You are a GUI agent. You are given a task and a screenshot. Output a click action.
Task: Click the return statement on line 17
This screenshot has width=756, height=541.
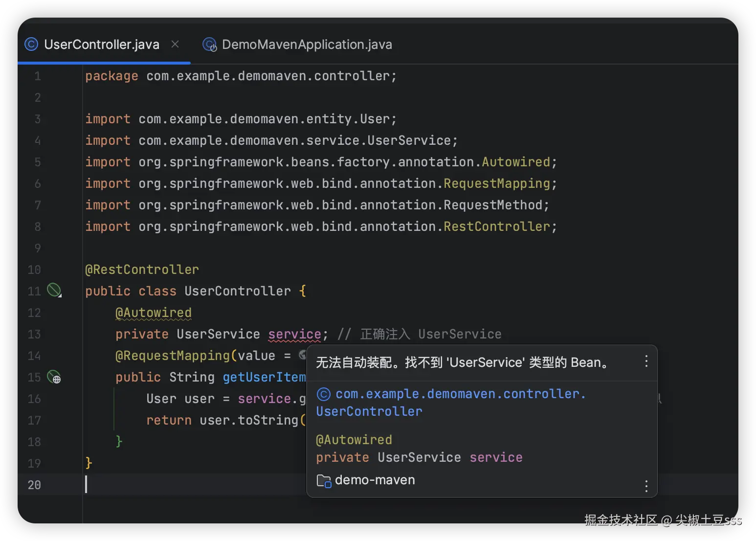pyautogui.click(x=226, y=420)
